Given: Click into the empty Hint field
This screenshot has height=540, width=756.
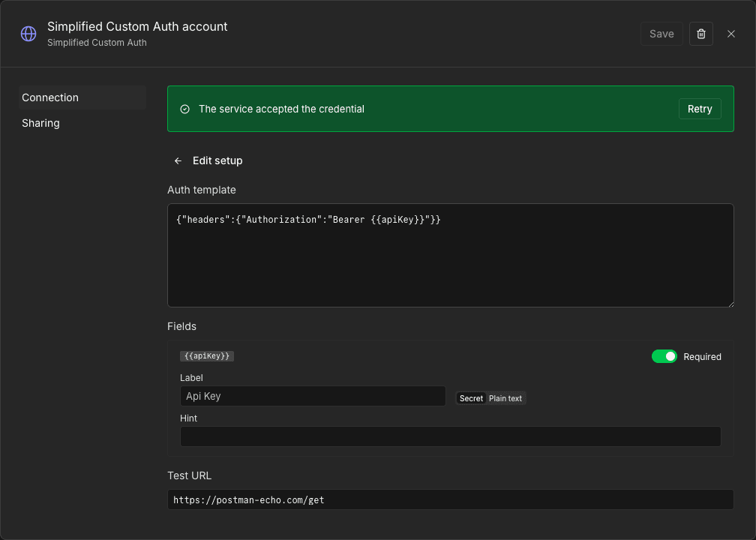Looking at the screenshot, I should pos(450,436).
